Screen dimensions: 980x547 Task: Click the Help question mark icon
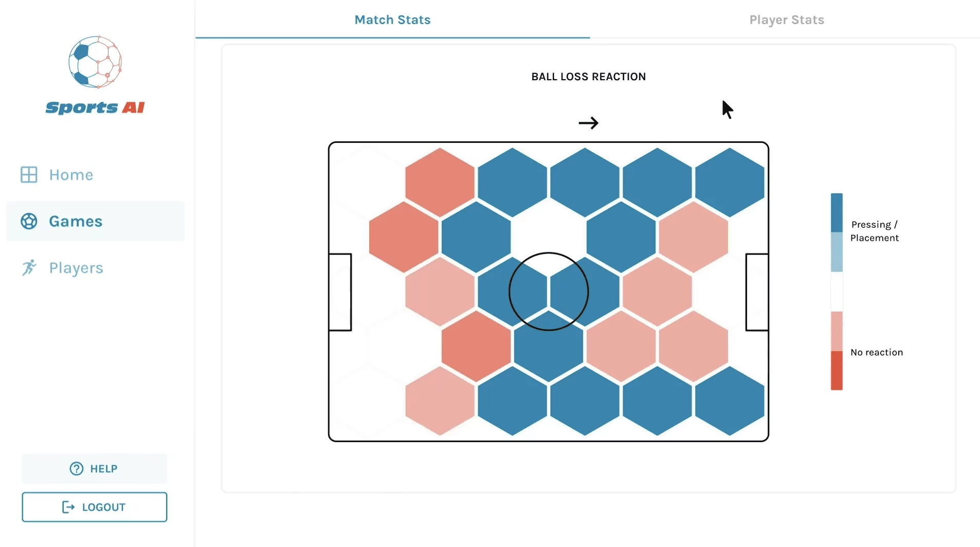coord(77,469)
